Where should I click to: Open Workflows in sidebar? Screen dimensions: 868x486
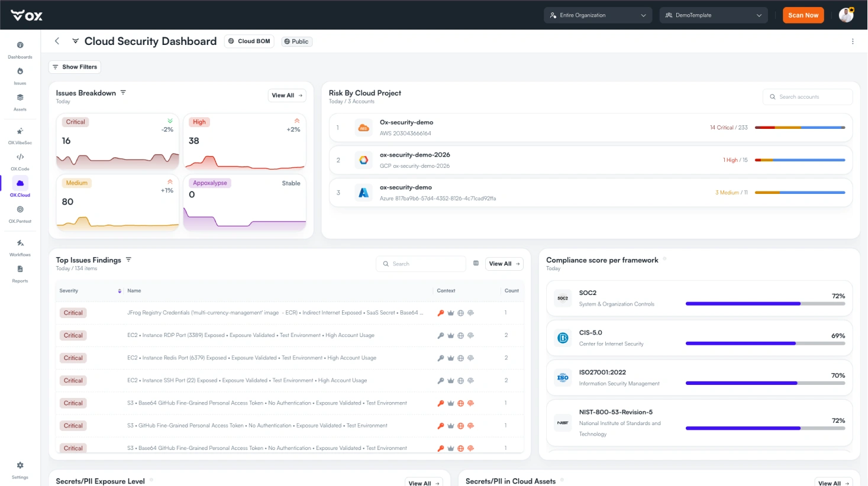[x=20, y=247]
